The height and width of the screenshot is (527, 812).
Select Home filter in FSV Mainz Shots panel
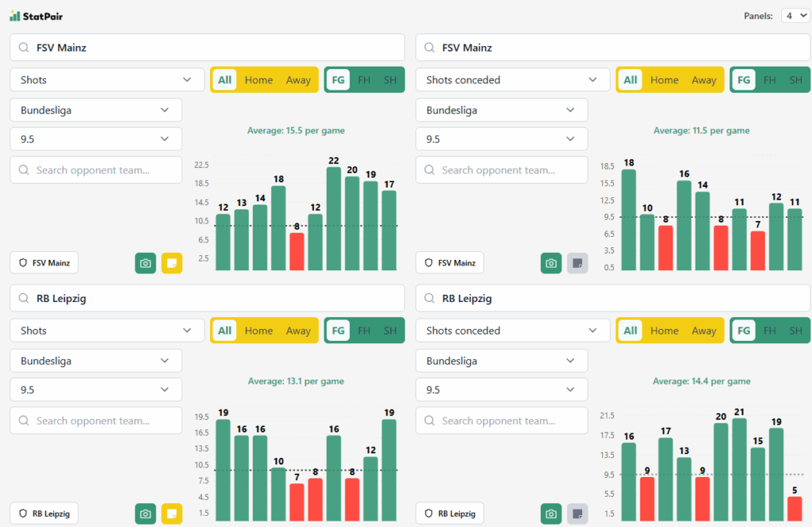[259, 80]
